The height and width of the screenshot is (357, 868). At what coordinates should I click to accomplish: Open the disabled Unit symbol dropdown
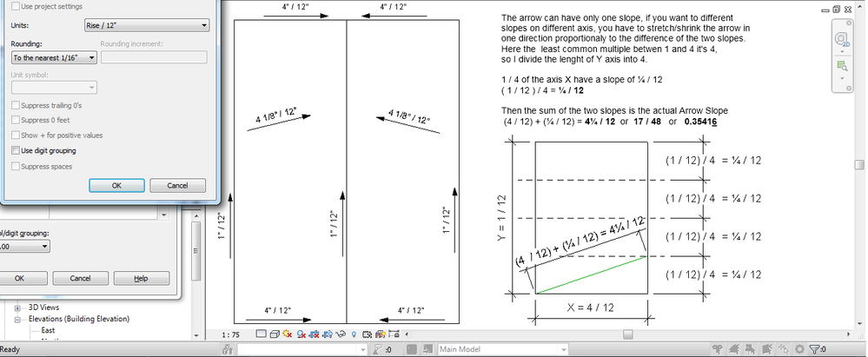(54, 88)
